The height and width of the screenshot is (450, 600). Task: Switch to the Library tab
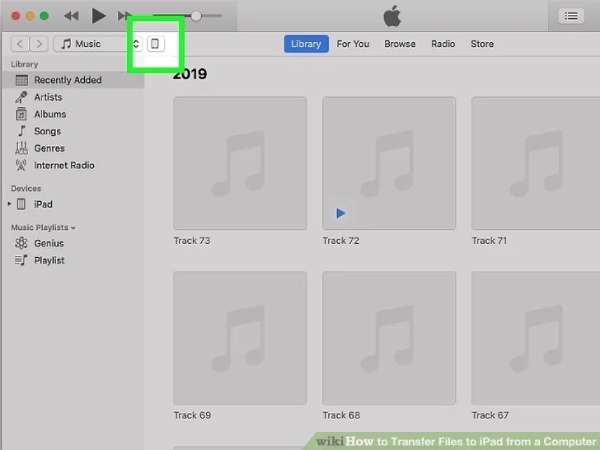click(x=306, y=44)
